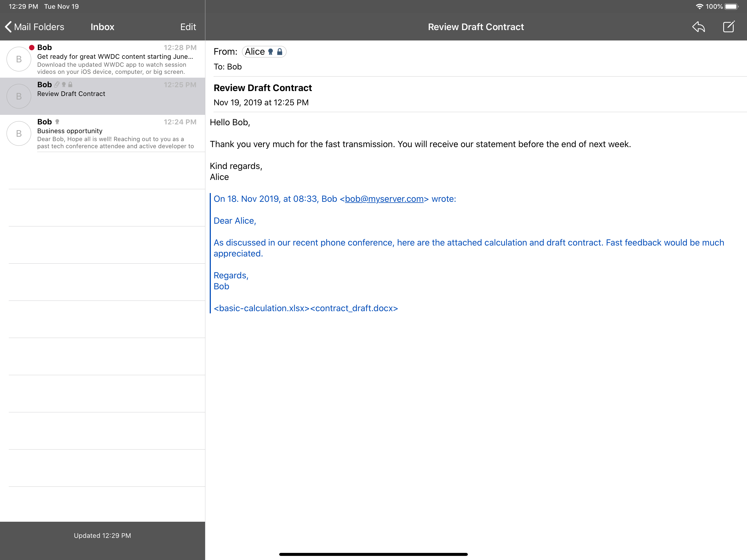Click the bold Review Draft Contract subject heading
The height and width of the screenshot is (560, 747).
point(263,88)
